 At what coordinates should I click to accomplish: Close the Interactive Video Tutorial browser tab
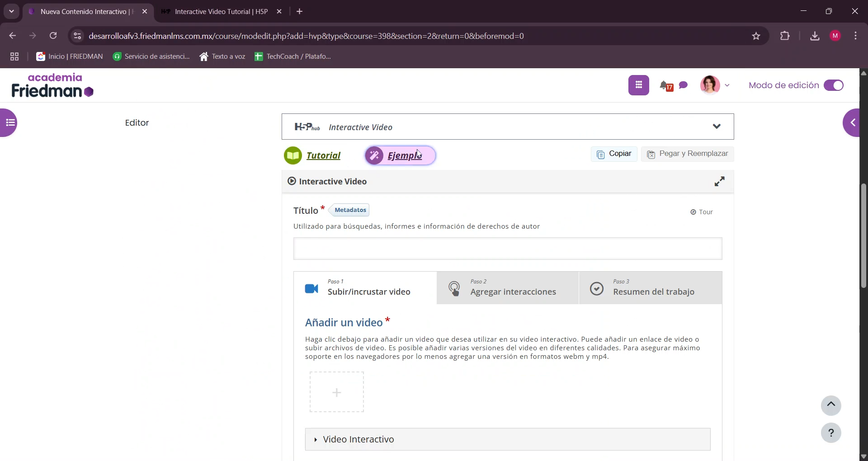[279, 12]
